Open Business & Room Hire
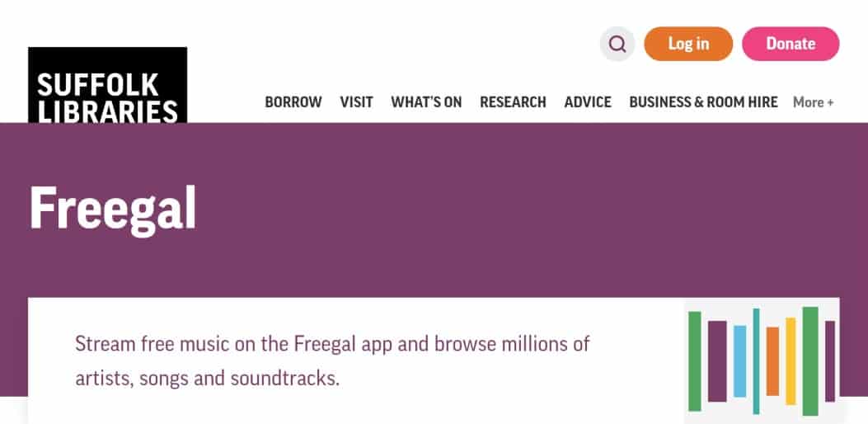The height and width of the screenshot is (424, 868). (703, 102)
